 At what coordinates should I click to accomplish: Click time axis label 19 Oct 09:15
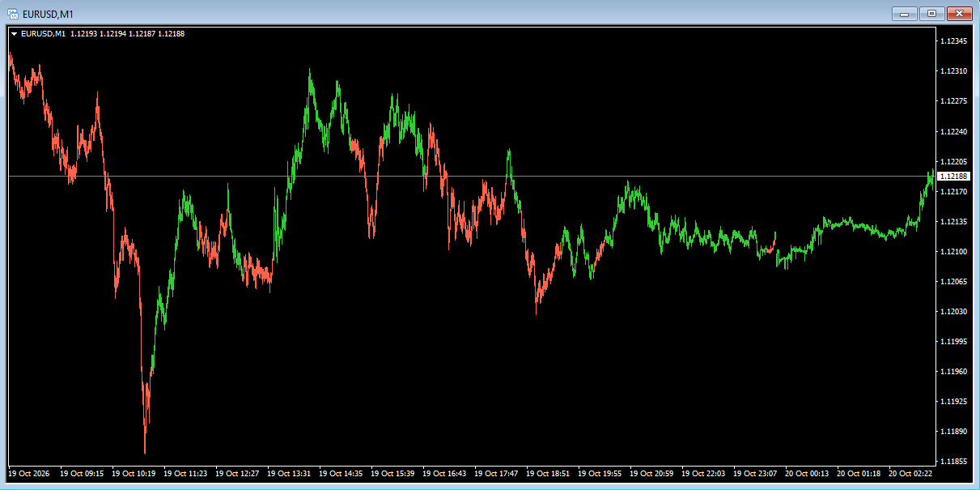(x=82, y=473)
